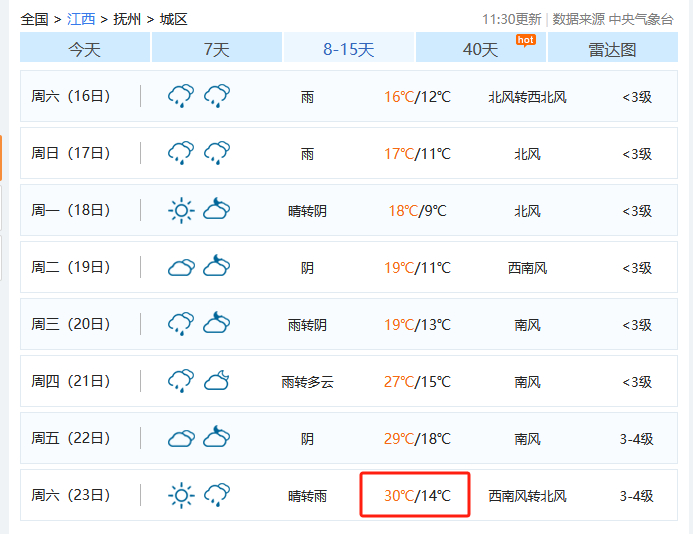The width and height of the screenshot is (693, 534).
Task: Click the 3-4级 wind level for 23日
Action: click(637, 496)
